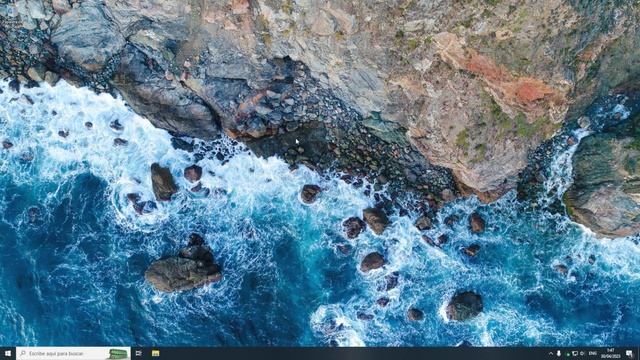
Task: Click the 'Escribe aquí para buscar' search box
Action: (73, 353)
